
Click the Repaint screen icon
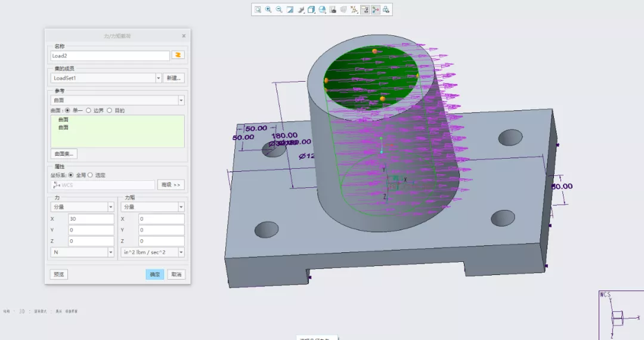tap(290, 10)
